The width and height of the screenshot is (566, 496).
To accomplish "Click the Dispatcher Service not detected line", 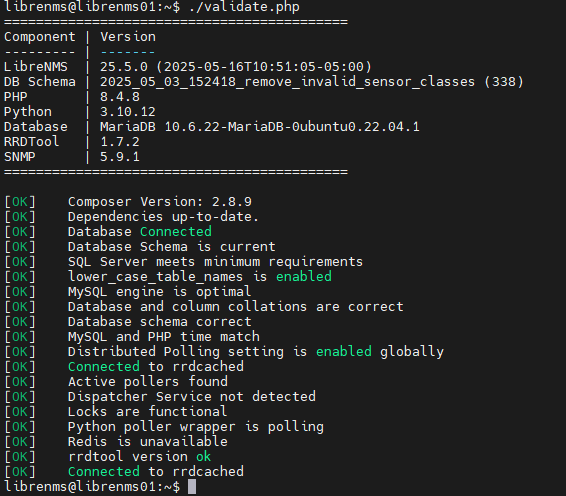I will 192,397.
